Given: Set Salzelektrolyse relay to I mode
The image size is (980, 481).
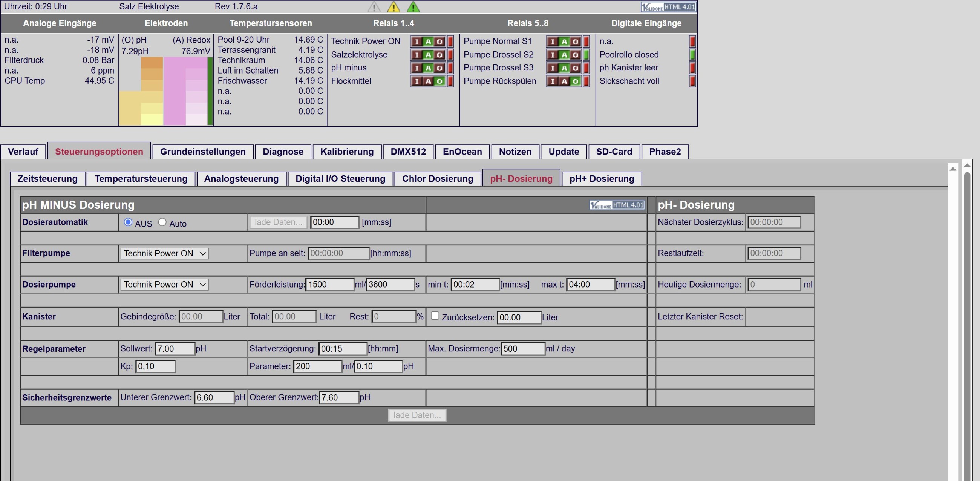Looking at the screenshot, I should pos(416,55).
